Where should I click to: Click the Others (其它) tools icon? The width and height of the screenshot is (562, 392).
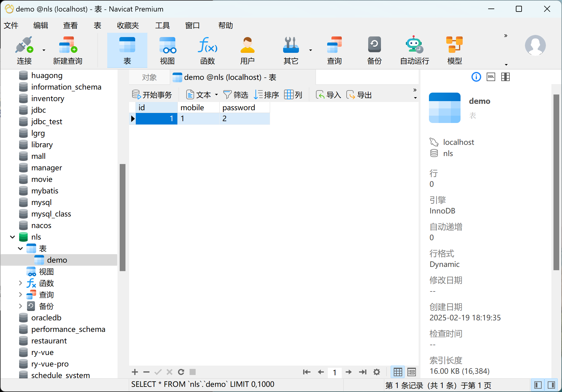click(x=291, y=45)
